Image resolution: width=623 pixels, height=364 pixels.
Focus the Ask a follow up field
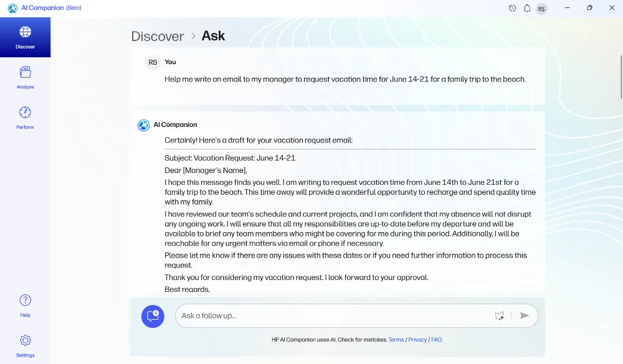click(x=334, y=315)
